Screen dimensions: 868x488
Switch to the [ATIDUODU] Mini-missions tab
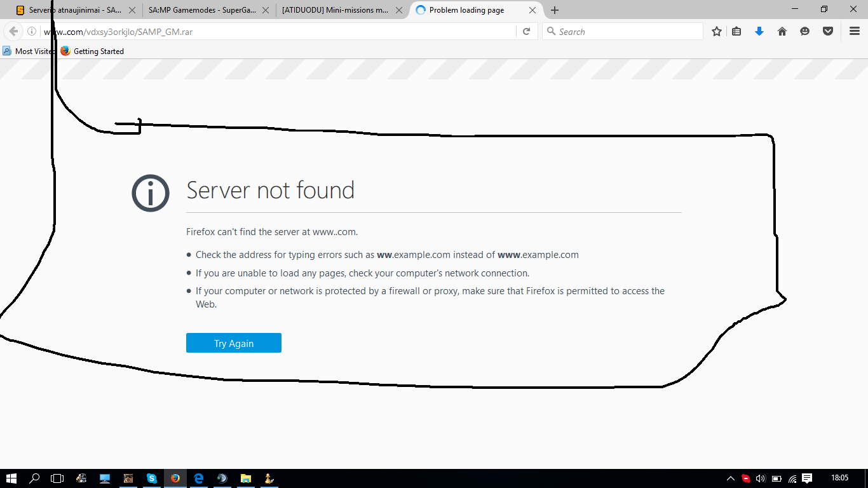(335, 10)
